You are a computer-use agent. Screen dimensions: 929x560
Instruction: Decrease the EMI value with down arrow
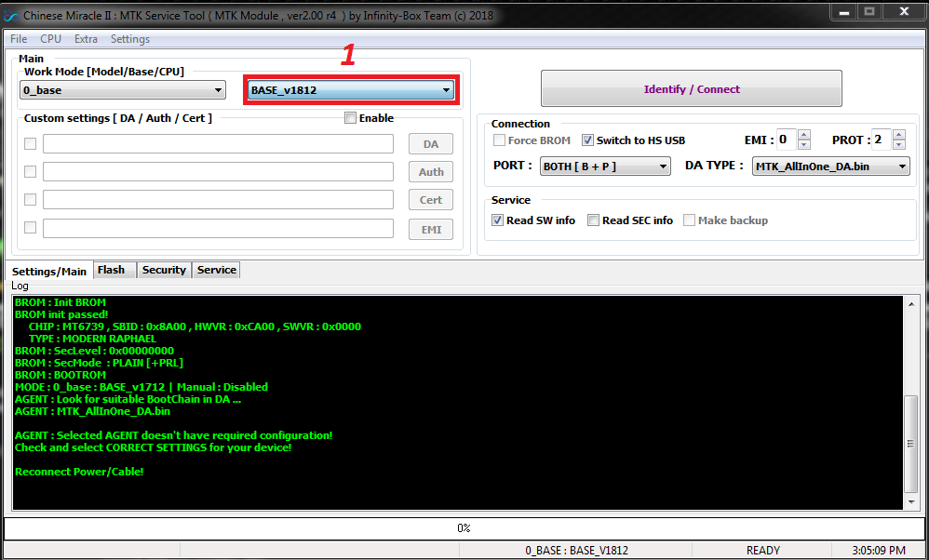point(804,145)
